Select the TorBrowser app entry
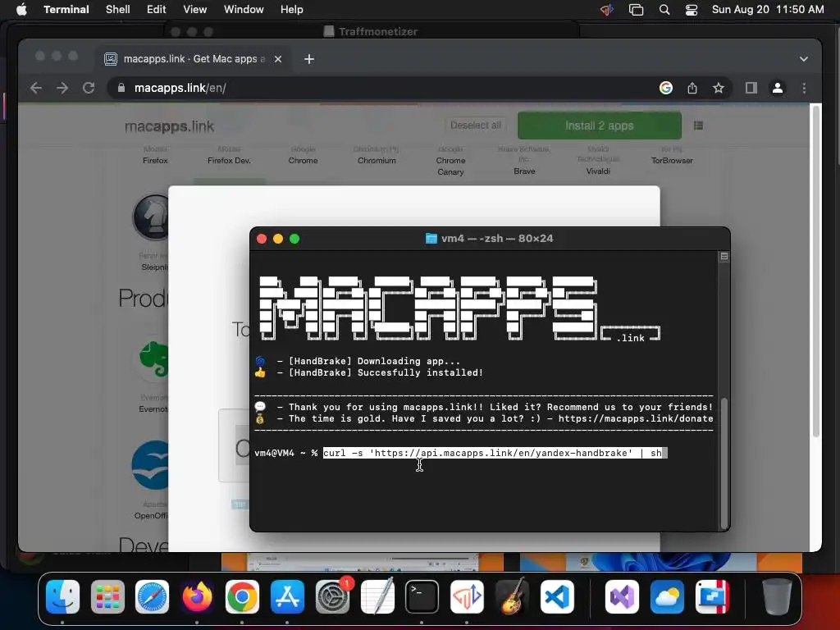The image size is (840, 630). point(672,160)
